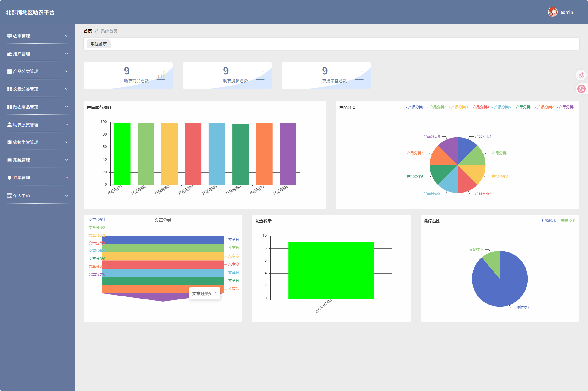Toggle 产品分类1 legend in pie chart
588x391 pixels.
(x=415, y=107)
